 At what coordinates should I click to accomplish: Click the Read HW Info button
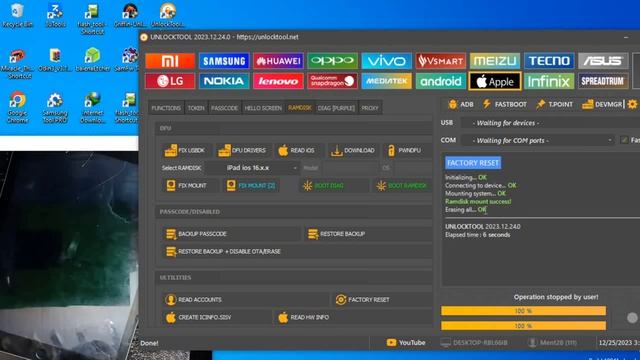click(x=353, y=318)
